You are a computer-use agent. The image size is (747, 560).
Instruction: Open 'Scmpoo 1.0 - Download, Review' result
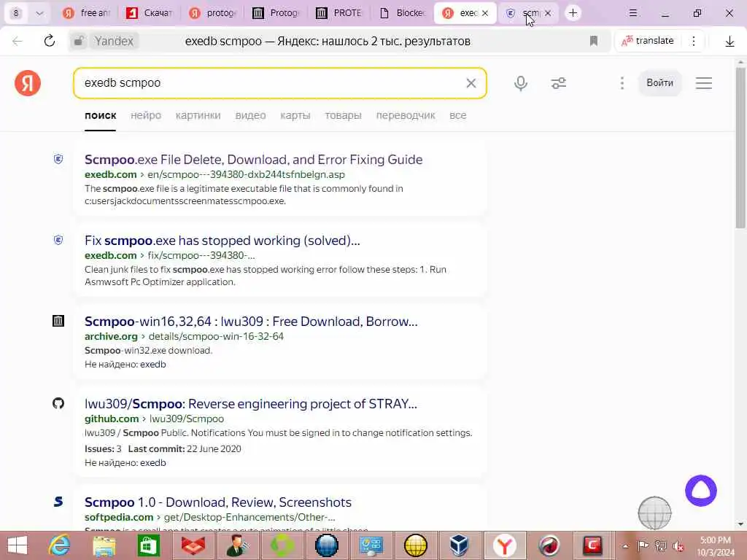pyautogui.click(x=217, y=502)
